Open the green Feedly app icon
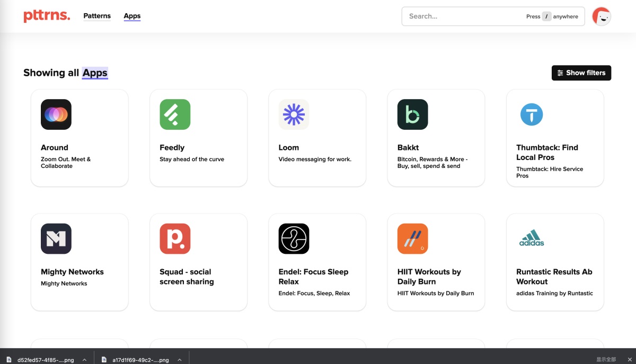Screen dimensions: 636x364 [175, 114]
